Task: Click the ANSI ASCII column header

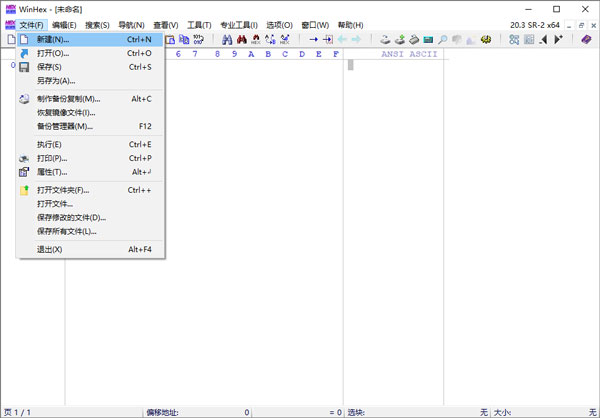Action: [x=409, y=54]
